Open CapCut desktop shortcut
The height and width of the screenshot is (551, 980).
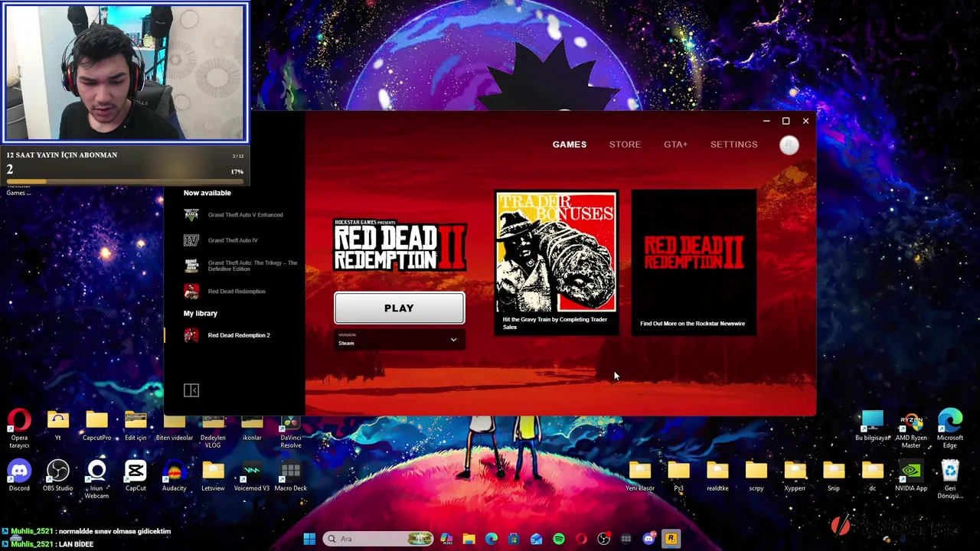[x=136, y=476]
